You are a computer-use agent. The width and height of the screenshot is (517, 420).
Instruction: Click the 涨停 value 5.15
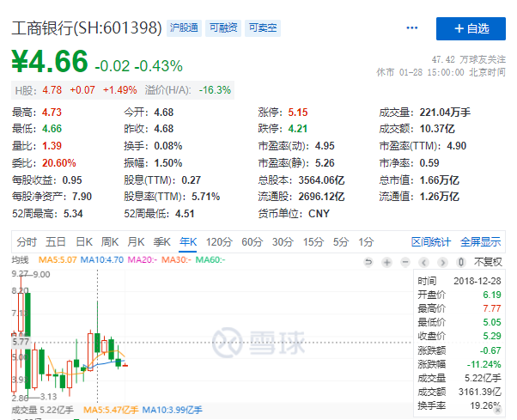tap(298, 113)
